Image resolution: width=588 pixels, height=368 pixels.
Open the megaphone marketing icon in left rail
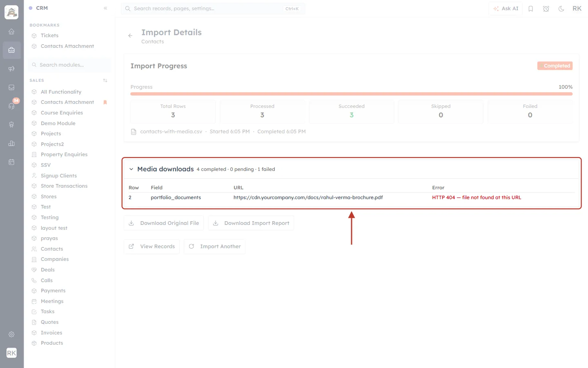11,69
